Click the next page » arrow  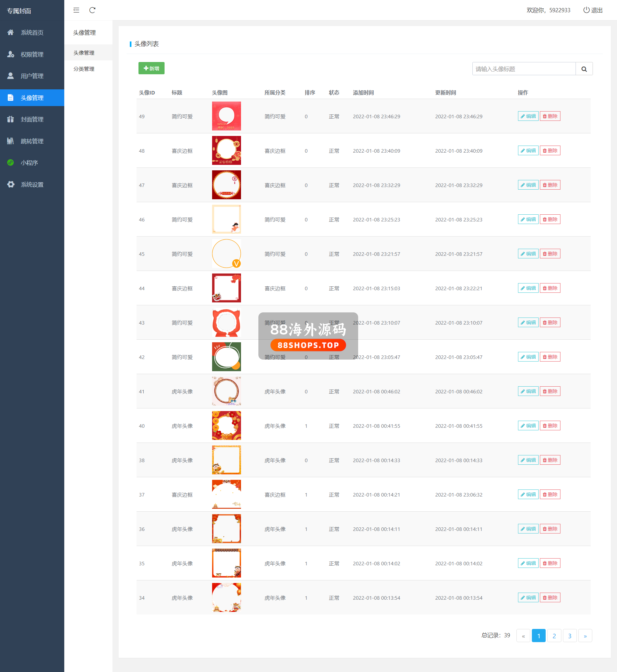(x=585, y=636)
